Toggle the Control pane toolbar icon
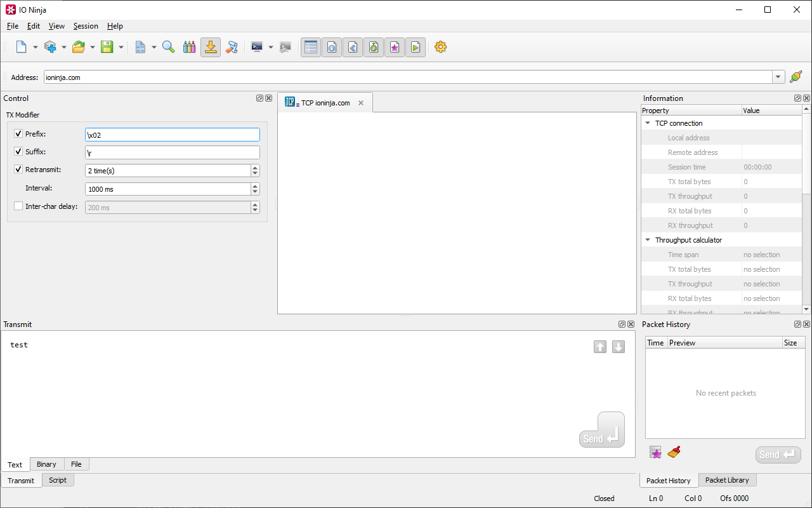This screenshot has width=812, height=508. [x=311, y=47]
